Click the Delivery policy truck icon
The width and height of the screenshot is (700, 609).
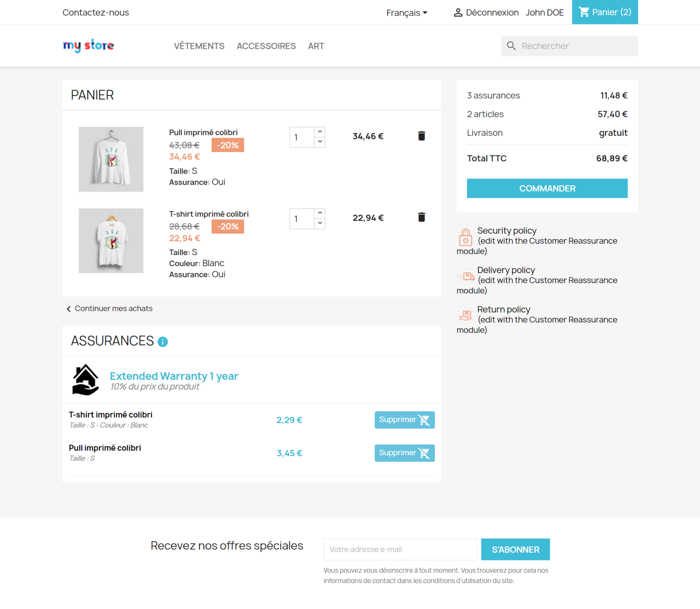click(466, 276)
